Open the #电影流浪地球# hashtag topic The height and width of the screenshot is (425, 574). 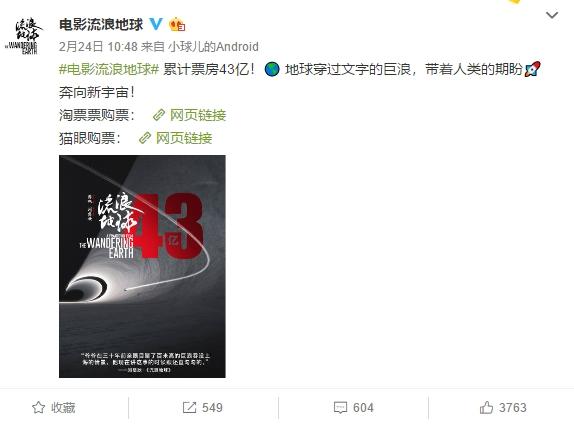[109, 69]
